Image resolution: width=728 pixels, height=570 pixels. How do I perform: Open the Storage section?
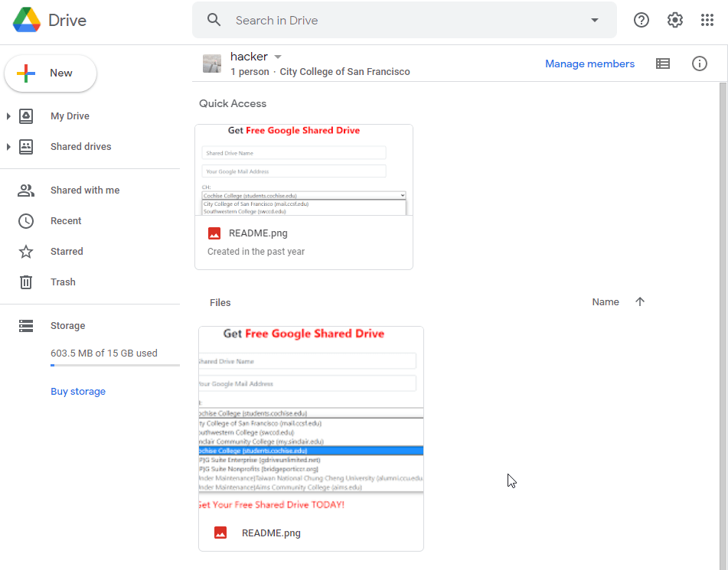coord(68,326)
